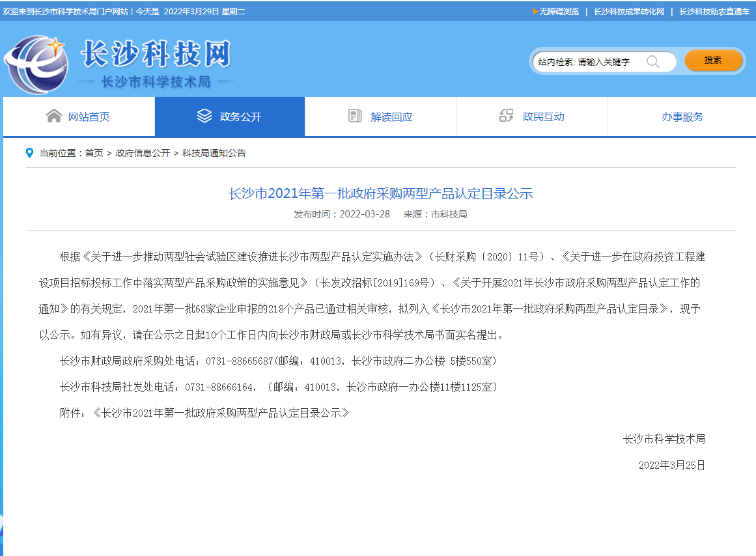This screenshot has height=556, width=756.
Task: Click the blue location pin icon
Action: tap(29, 153)
